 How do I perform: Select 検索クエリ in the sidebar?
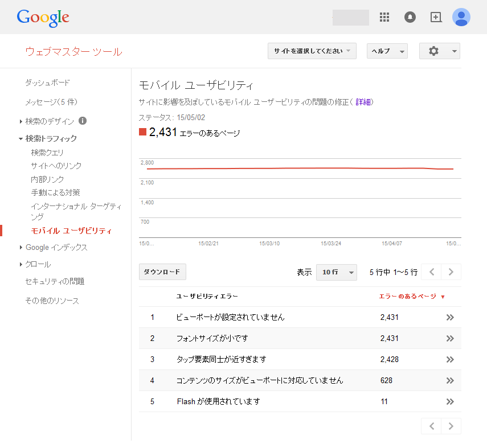[47, 153]
